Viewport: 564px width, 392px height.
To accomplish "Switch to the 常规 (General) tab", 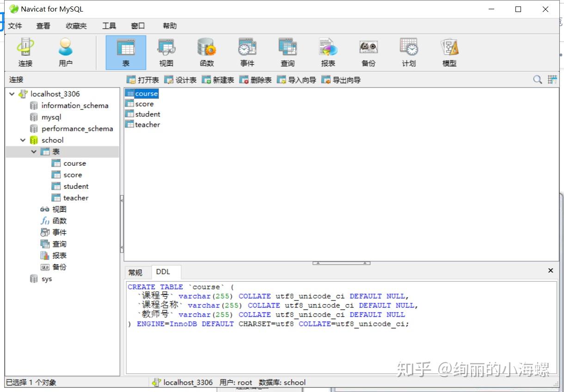I will [x=135, y=272].
